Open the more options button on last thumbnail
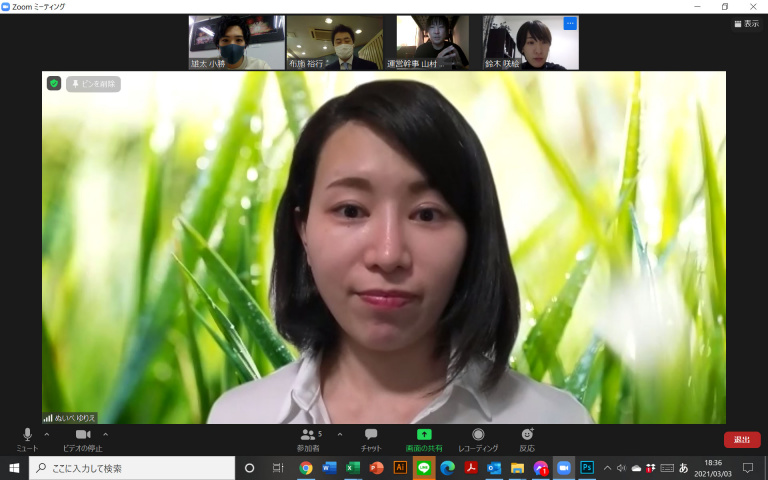 click(570, 23)
